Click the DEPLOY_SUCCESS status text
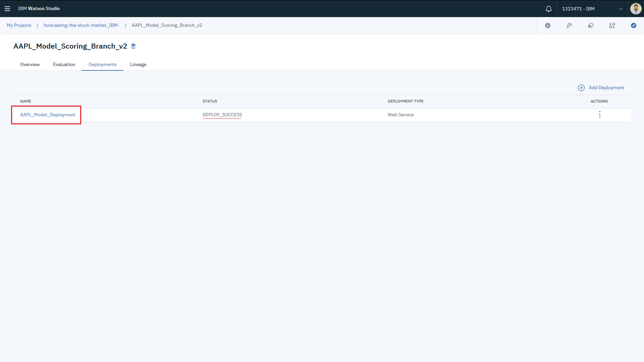Viewport: 644px width, 362px height. click(222, 115)
